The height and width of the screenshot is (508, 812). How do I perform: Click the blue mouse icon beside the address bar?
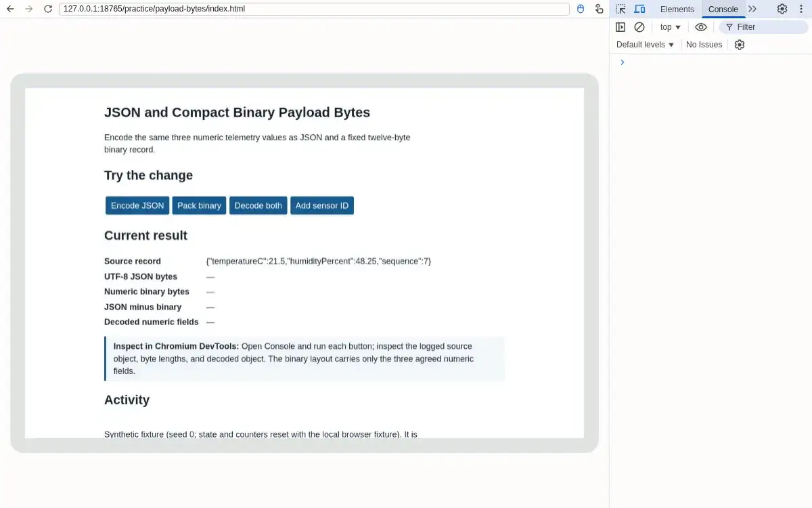point(580,9)
